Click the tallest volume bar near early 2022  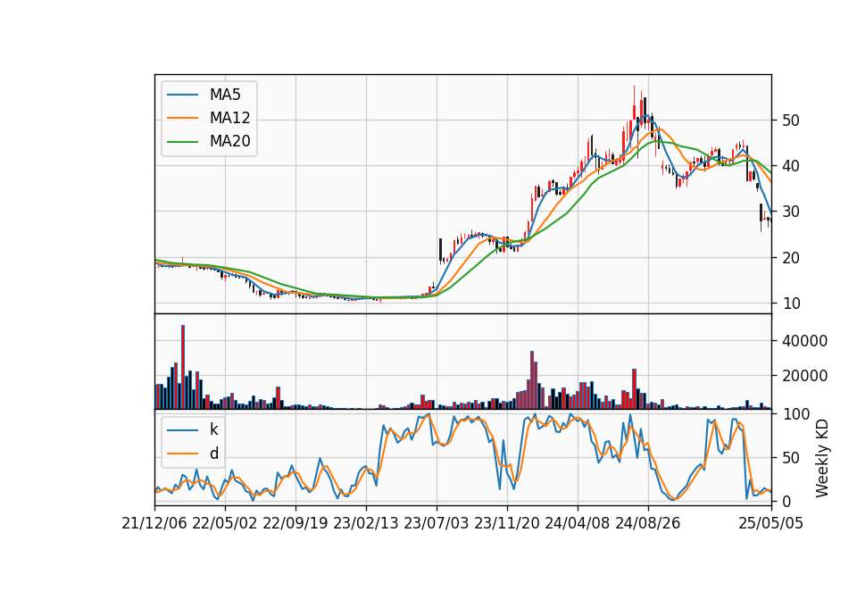[x=182, y=367]
